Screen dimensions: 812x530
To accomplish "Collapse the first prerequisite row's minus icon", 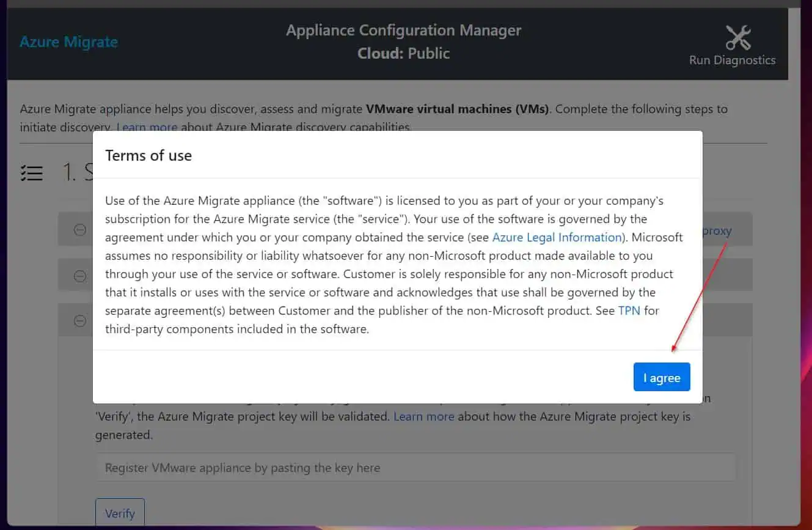I will coord(80,230).
